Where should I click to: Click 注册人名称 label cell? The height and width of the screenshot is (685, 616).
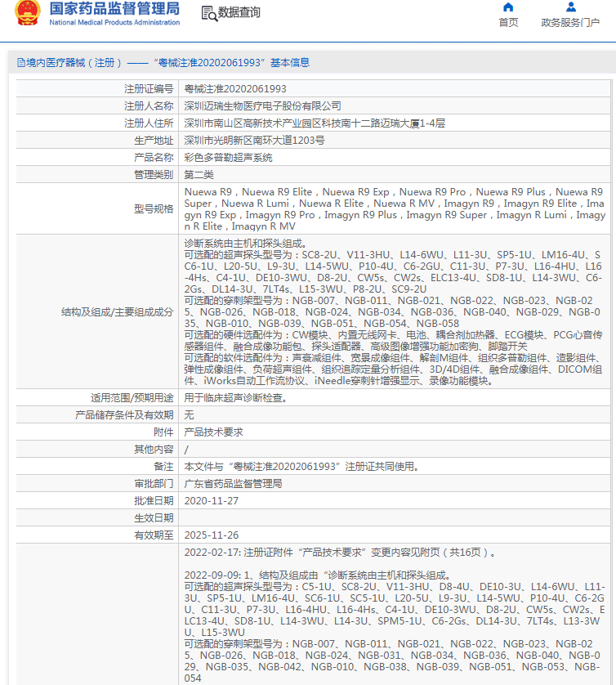pyautogui.click(x=97, y=105)
